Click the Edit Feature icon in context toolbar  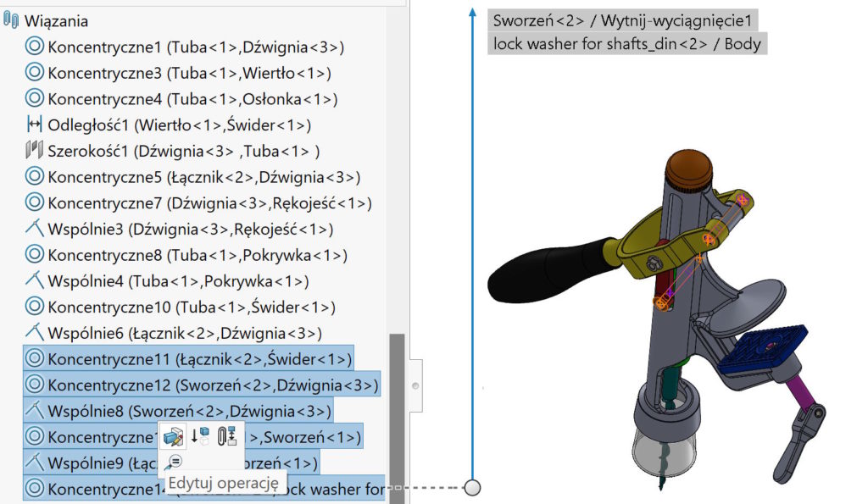coord(174,436)
